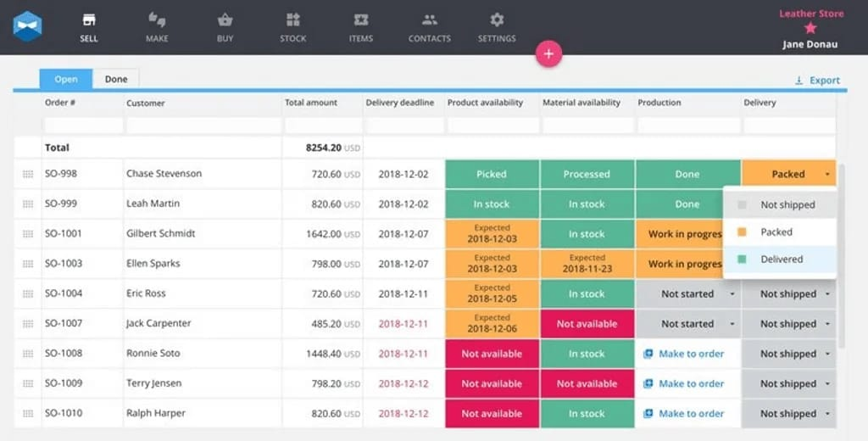The width and height of the screenshot is (868, 441).
Task: Switch to the Done tab
Action: click(x=116, y=79)
